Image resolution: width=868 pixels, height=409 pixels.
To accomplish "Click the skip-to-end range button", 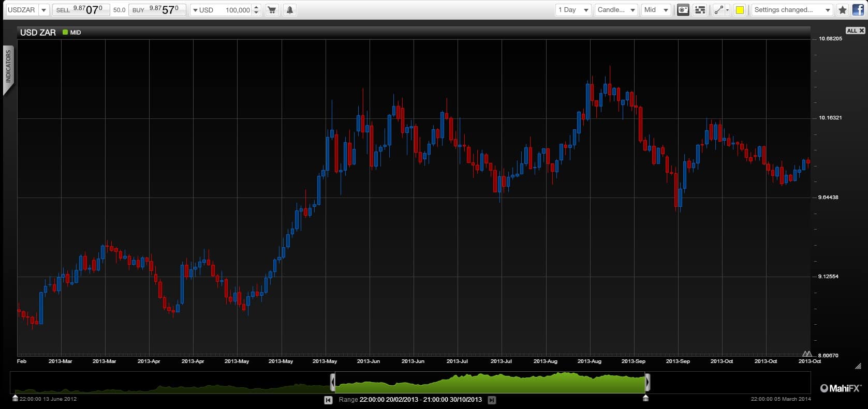I will click(492, 400).
